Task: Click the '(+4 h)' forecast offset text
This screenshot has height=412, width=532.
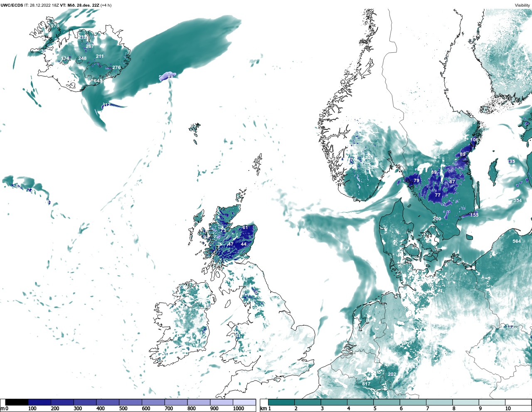Action: click(x=106, y=5)
